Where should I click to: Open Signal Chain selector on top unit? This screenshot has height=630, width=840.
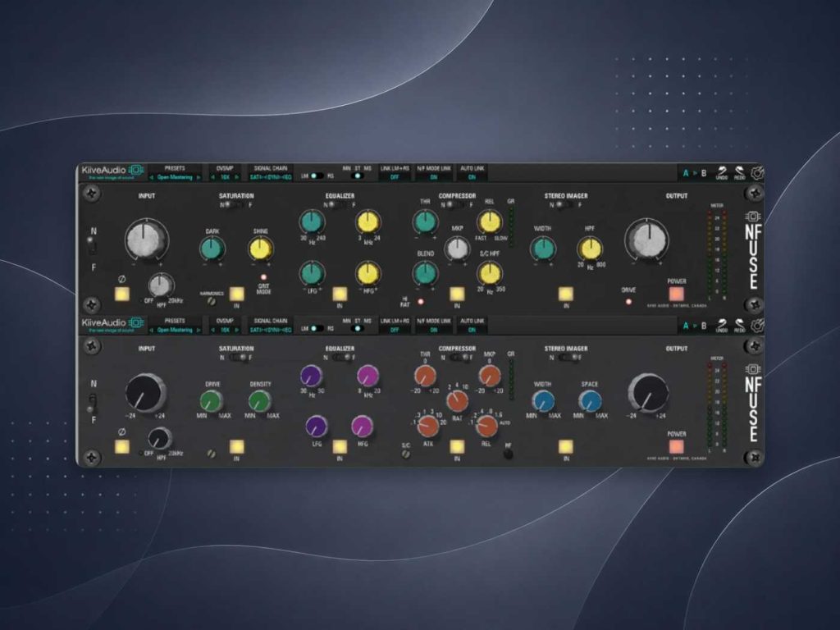coord(271,177)
